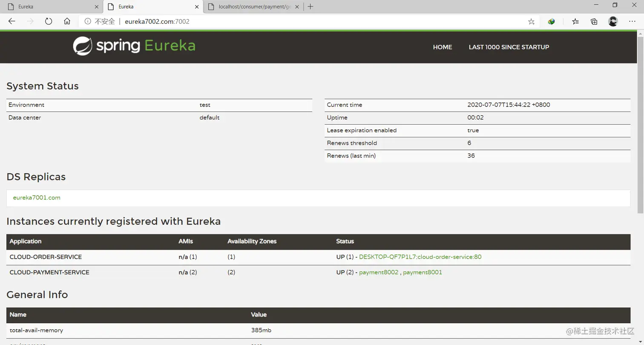This screenshot has height=345, width=644.
Task: Add page to favorites with the star icon
Action: coord(531,21)
